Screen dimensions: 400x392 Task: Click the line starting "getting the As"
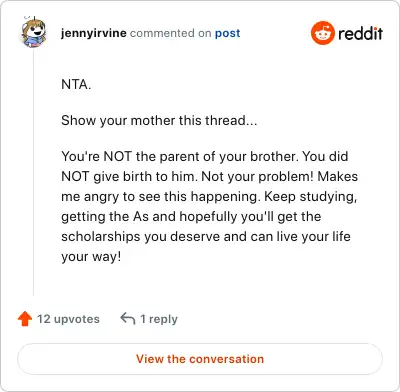tap(191, 216)
